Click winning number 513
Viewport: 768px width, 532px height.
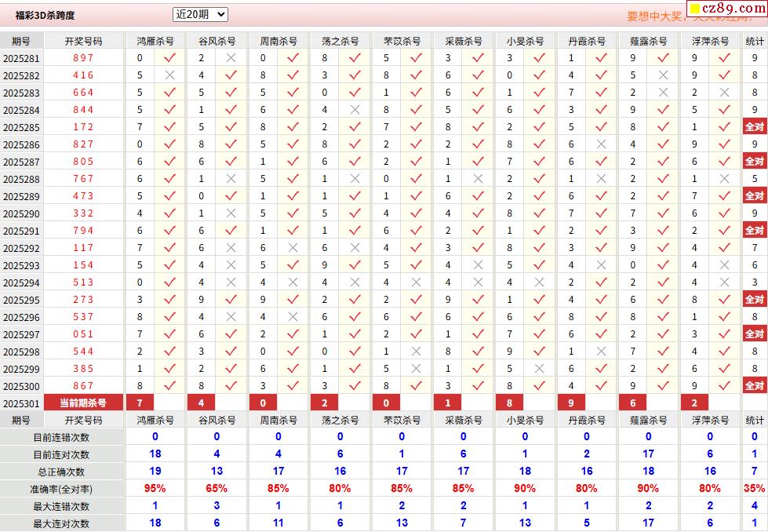(83, 282)
